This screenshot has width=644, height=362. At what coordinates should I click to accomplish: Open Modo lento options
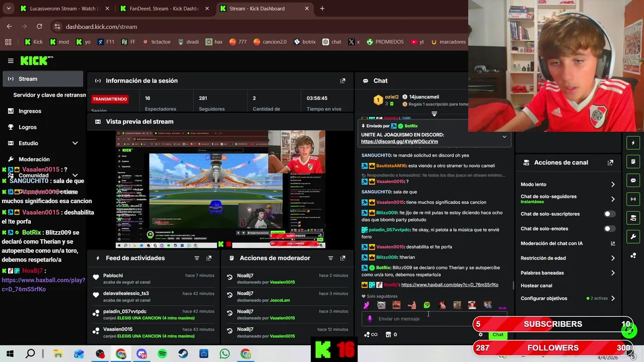coord(568,185)
